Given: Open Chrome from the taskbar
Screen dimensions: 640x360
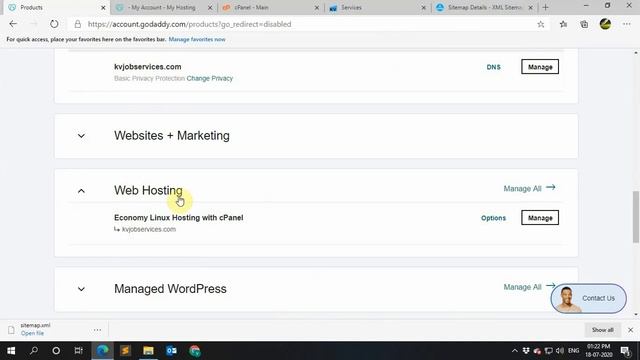Looking at the screenshot, I should [195, 351].
